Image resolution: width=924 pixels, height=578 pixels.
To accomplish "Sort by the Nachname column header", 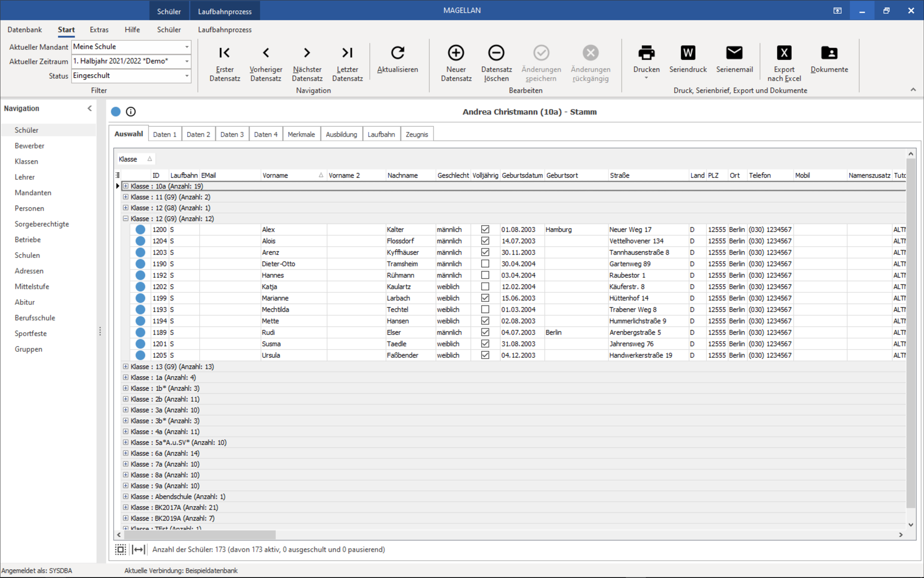I will click(410, 175).
